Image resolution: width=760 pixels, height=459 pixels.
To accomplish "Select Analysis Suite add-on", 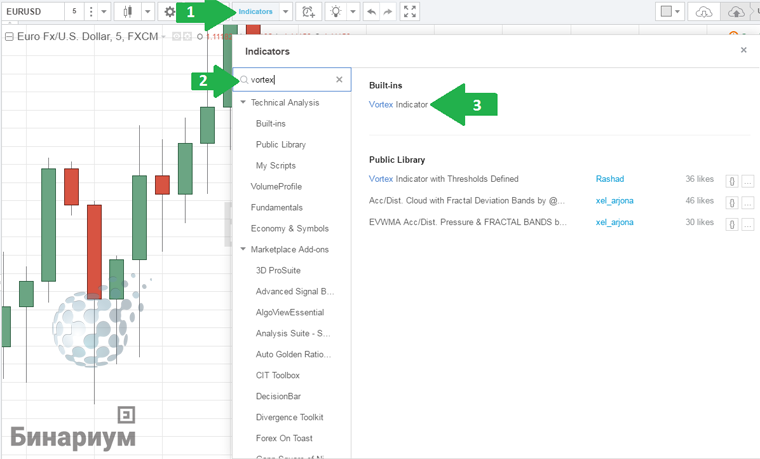I will click(293, 333).
